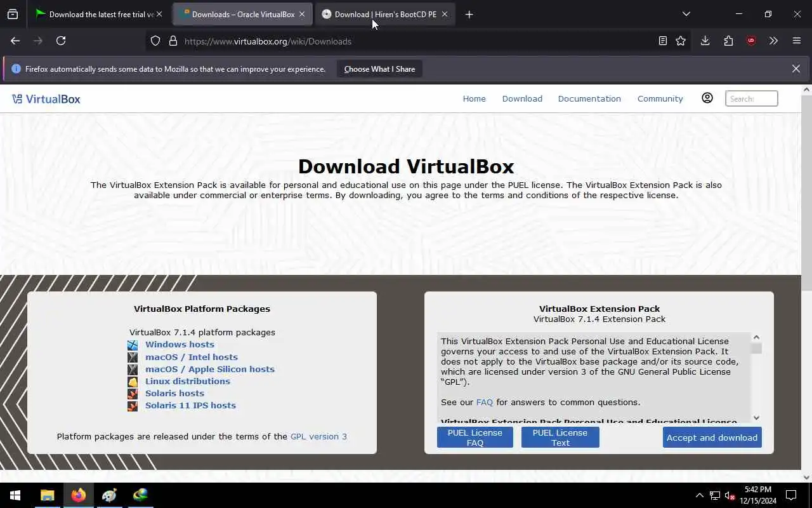Screen dimensions: 812x508
Task: Show more tools overflow chevron
Action: click(773, 41)
